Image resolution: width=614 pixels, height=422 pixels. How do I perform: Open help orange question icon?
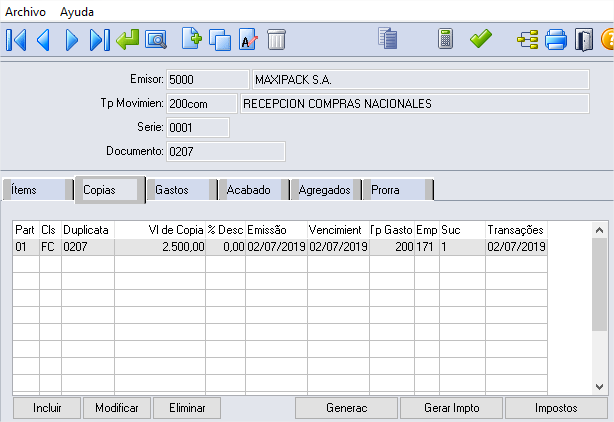coord(607,40)
